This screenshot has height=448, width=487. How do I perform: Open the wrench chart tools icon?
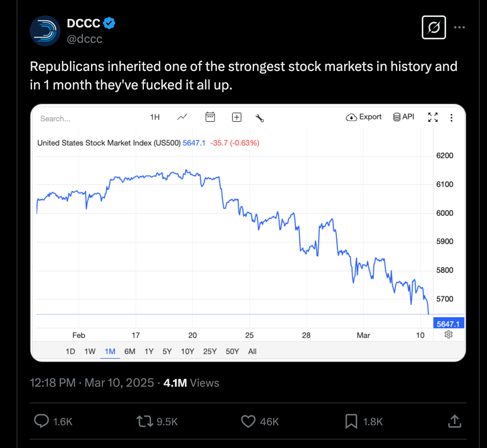pos(260,119)
